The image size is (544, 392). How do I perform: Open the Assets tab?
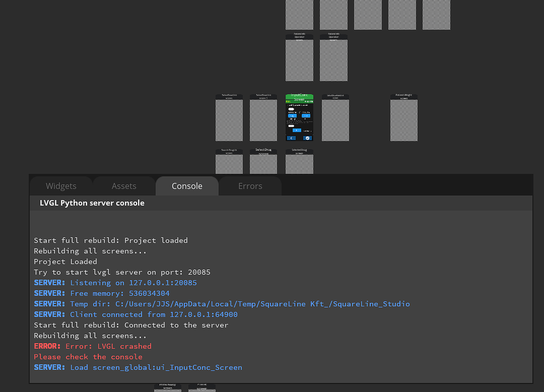[124, 186]
